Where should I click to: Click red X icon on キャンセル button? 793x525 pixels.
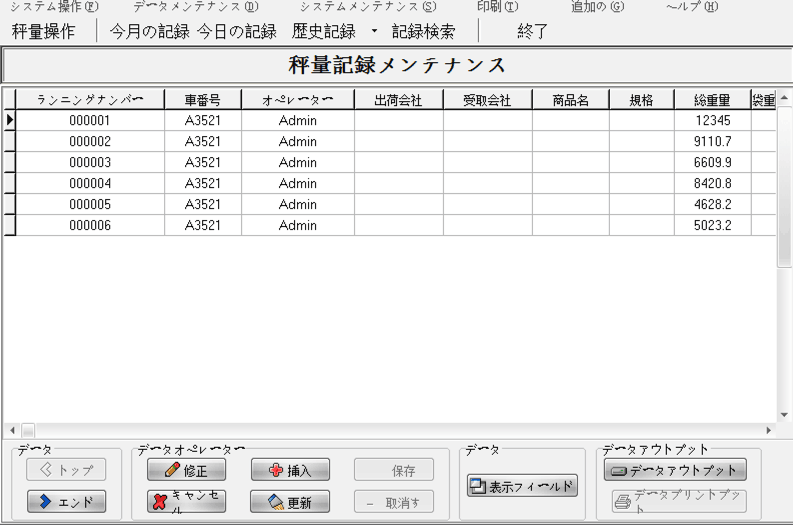160,502
